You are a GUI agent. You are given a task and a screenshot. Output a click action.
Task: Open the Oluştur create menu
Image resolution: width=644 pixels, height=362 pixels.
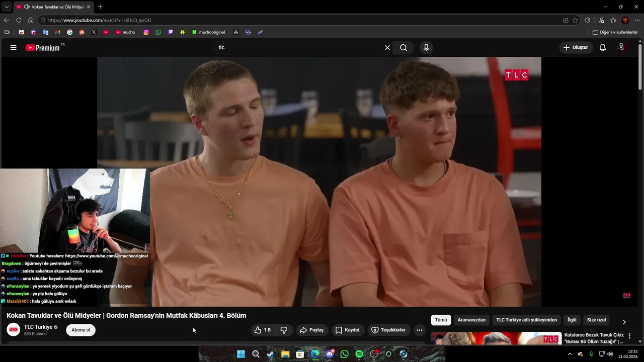coord(576,48)
